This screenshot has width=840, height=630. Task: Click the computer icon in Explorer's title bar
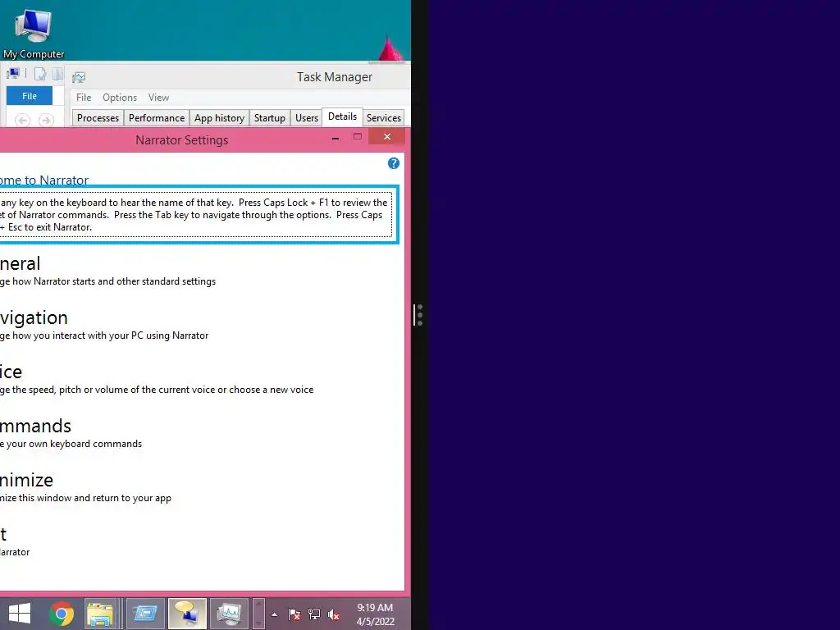(x=13, y=73)
